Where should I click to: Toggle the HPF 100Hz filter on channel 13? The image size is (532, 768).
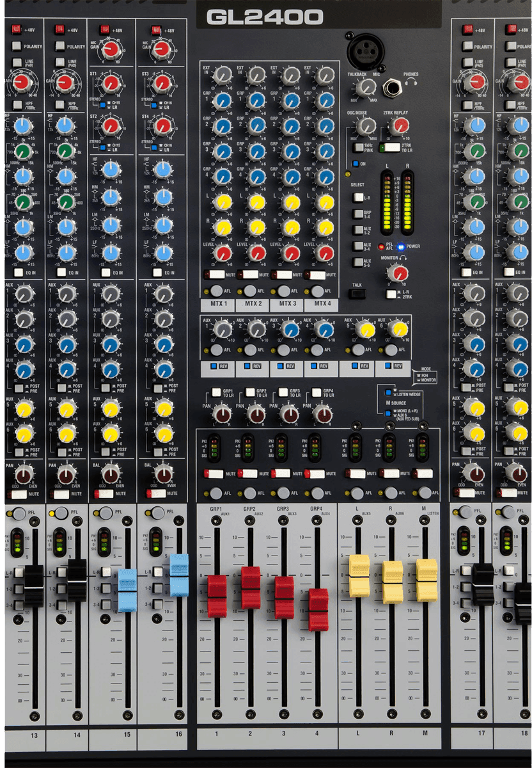[x=16, y=104]
